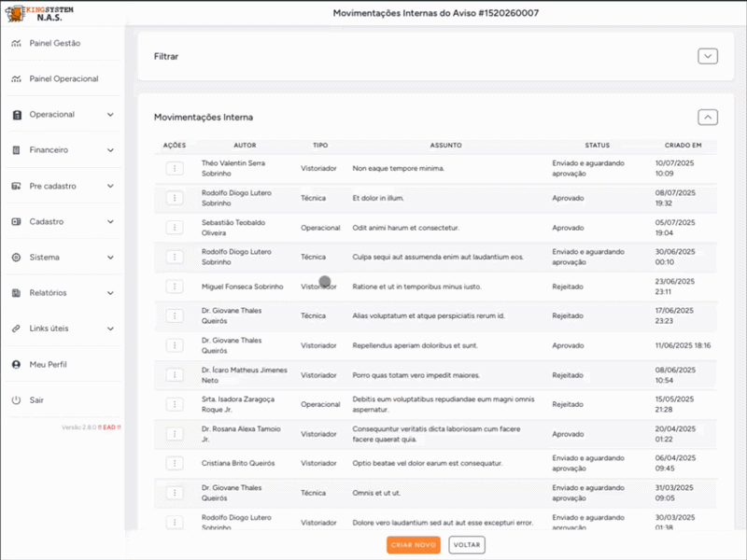Viewport: 747px width, 560px height.
Task: Click the Links úteis chain icon
Action: click(x=16, y=329)
